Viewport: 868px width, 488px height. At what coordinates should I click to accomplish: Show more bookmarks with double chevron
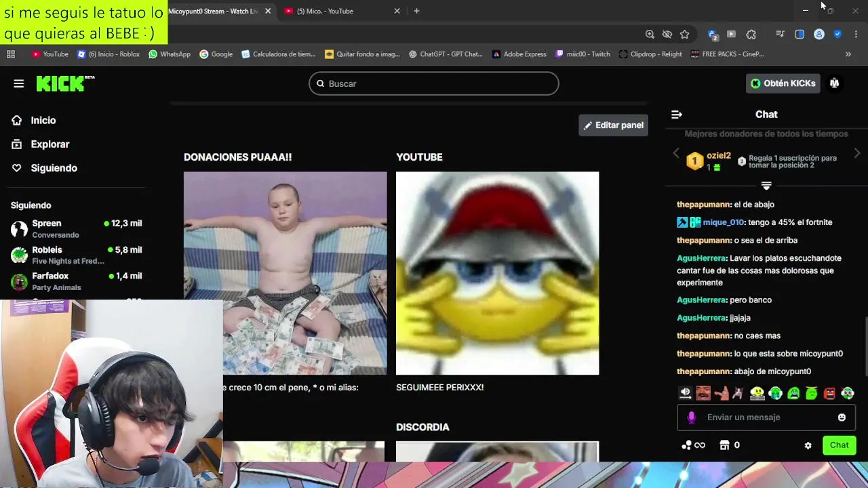coord(848,54)
